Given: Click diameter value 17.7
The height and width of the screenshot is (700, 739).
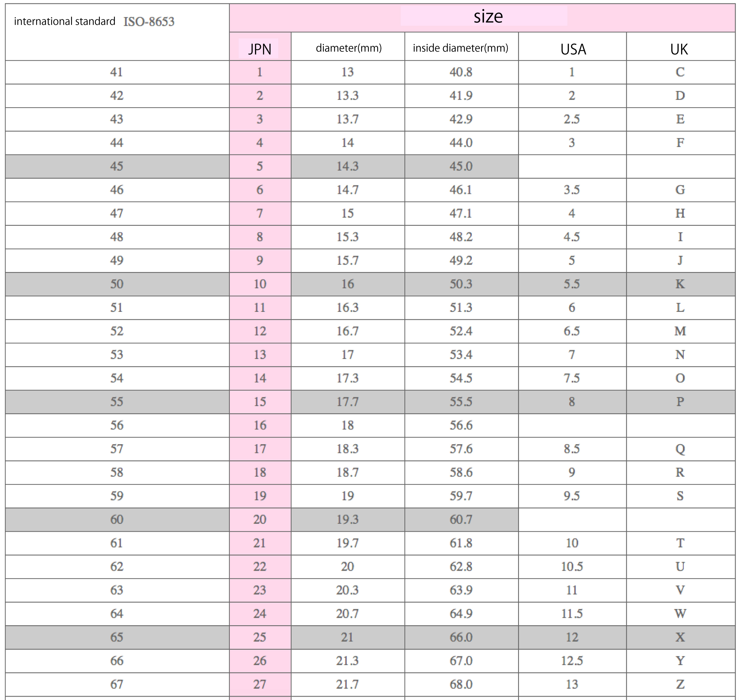Looking at the screenshot, I should click(347, 402).
